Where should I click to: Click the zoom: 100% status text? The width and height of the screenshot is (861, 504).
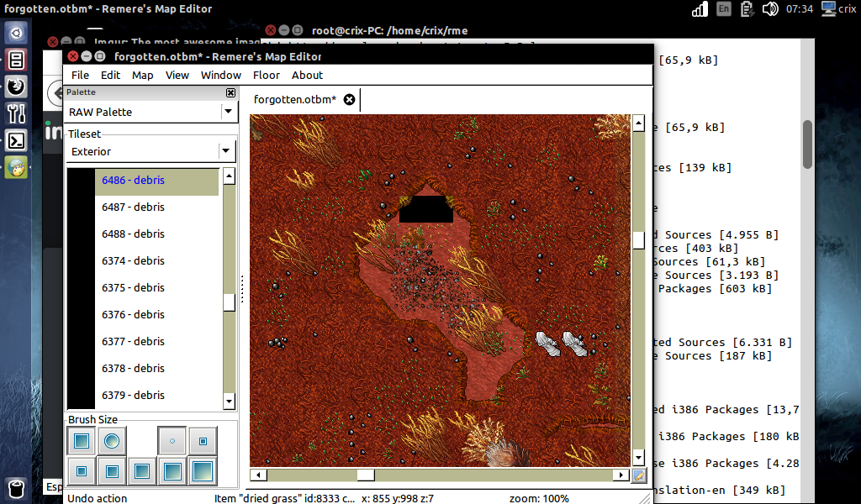pyautogui.click(x=539, y=498)
